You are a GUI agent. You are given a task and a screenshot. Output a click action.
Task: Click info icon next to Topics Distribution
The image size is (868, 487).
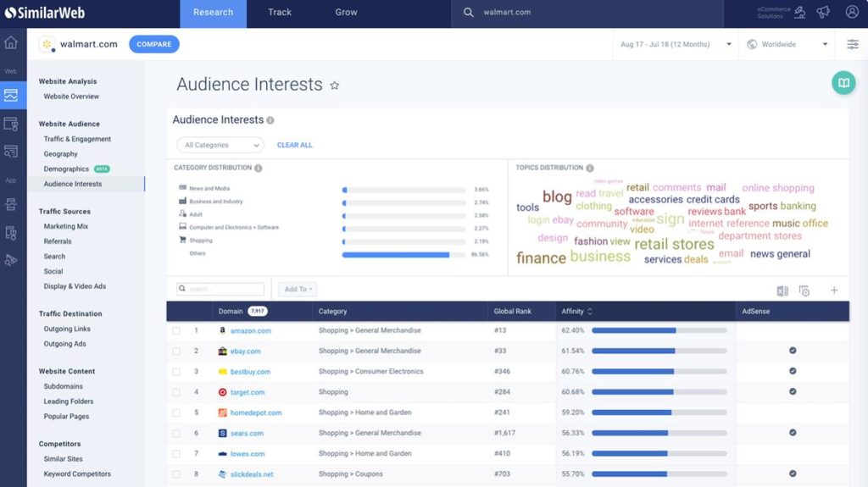tap(590, 168)
